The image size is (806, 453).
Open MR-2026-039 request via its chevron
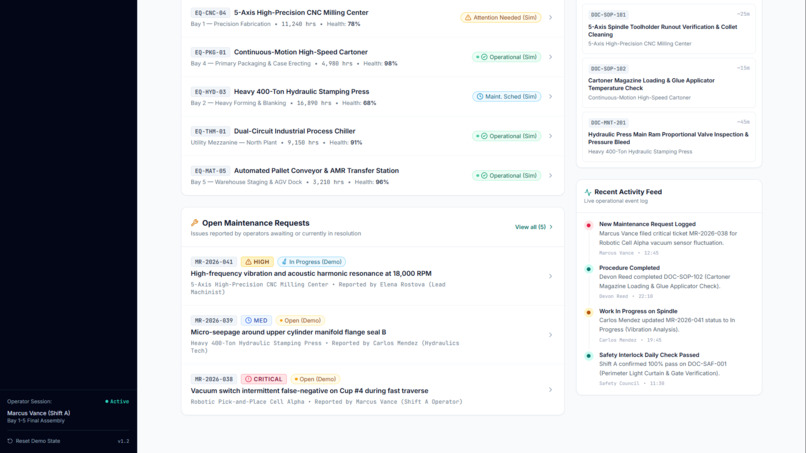pyautogui.click(x=551, y=335)
